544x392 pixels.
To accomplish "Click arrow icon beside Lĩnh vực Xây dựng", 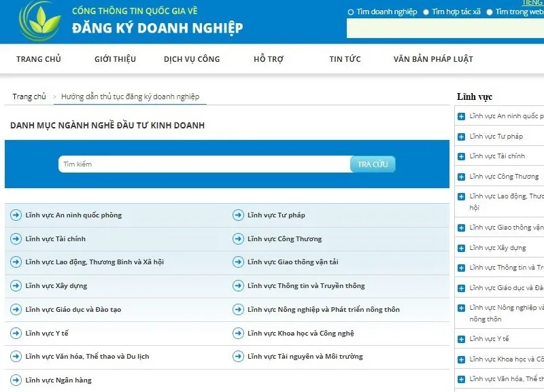I will pos(16,286).
